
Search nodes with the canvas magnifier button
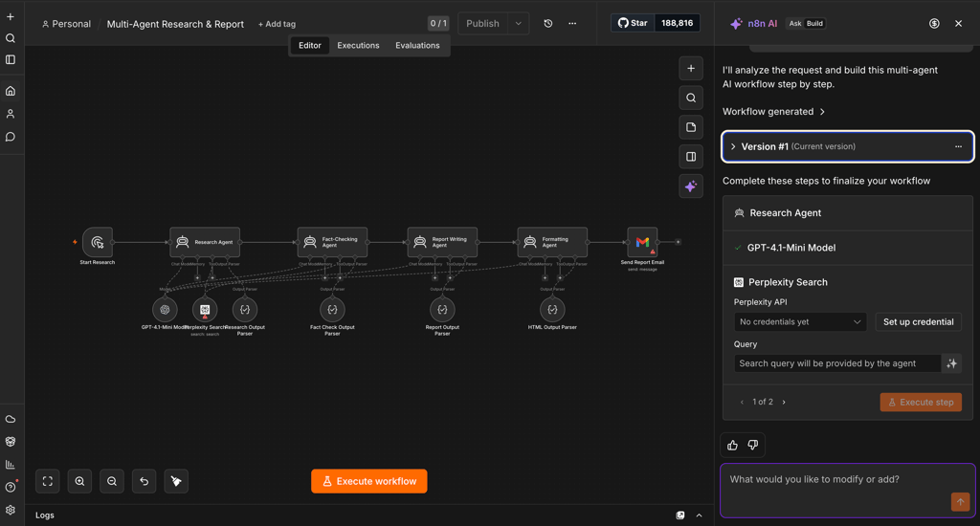(x=691, y=98)
